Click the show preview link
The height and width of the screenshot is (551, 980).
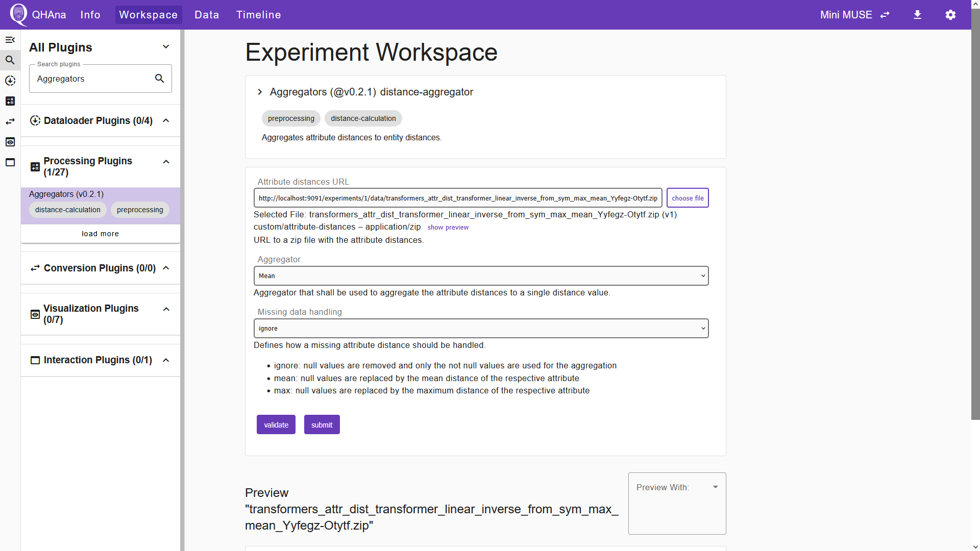pos(448,228)
